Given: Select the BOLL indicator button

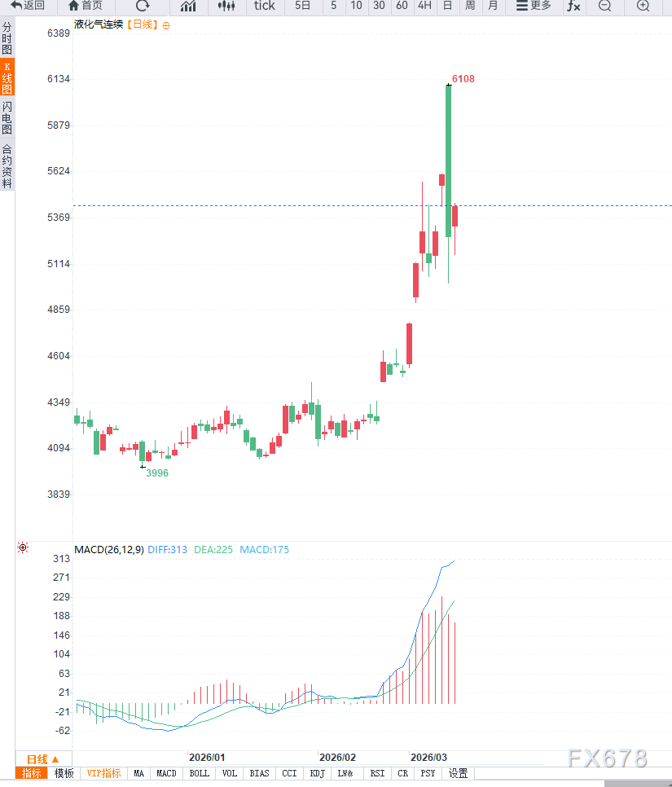Looking at the screenshot, I should pyautogui.click(x=199, y=773).
